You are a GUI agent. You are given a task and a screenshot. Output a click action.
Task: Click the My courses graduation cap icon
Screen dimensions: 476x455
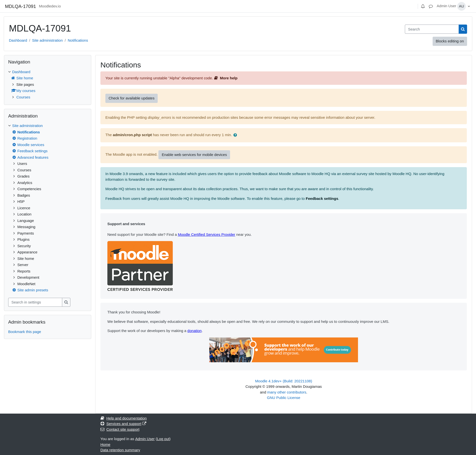click(x=14, y=91)
